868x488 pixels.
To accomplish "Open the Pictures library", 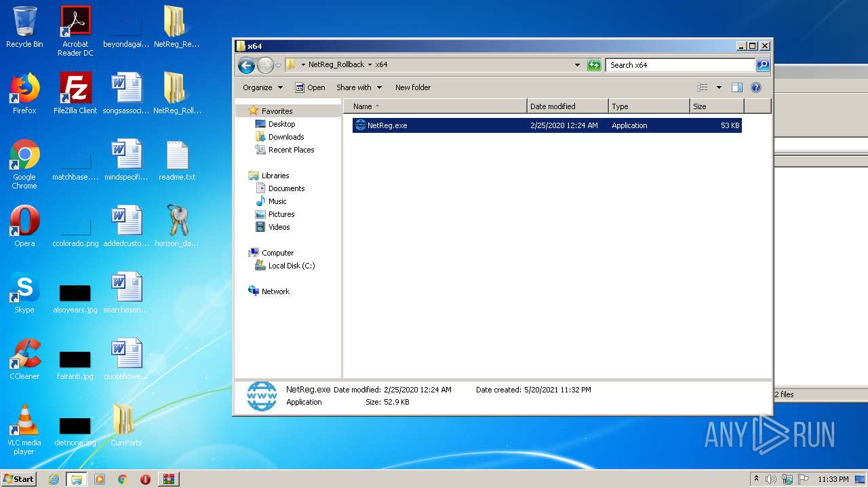I will coord(281,214).
